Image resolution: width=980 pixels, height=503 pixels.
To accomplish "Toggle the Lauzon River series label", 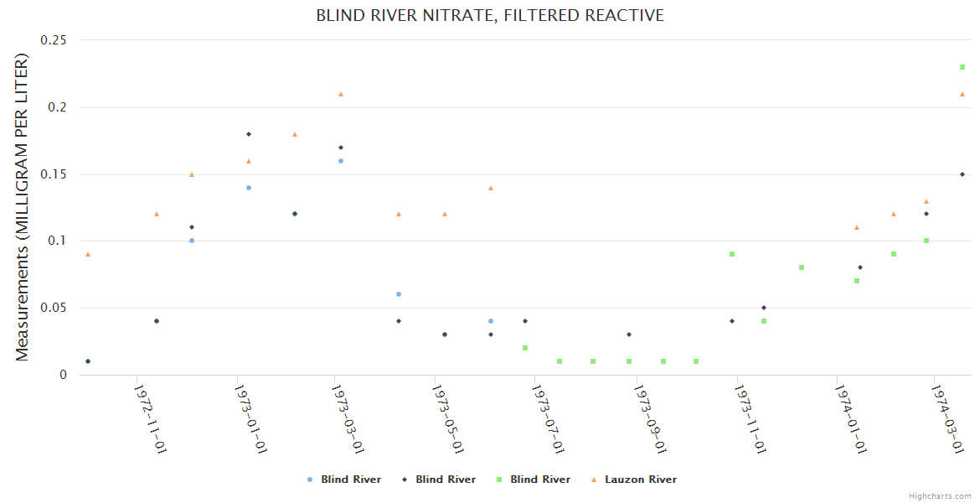I will point(641,480).
